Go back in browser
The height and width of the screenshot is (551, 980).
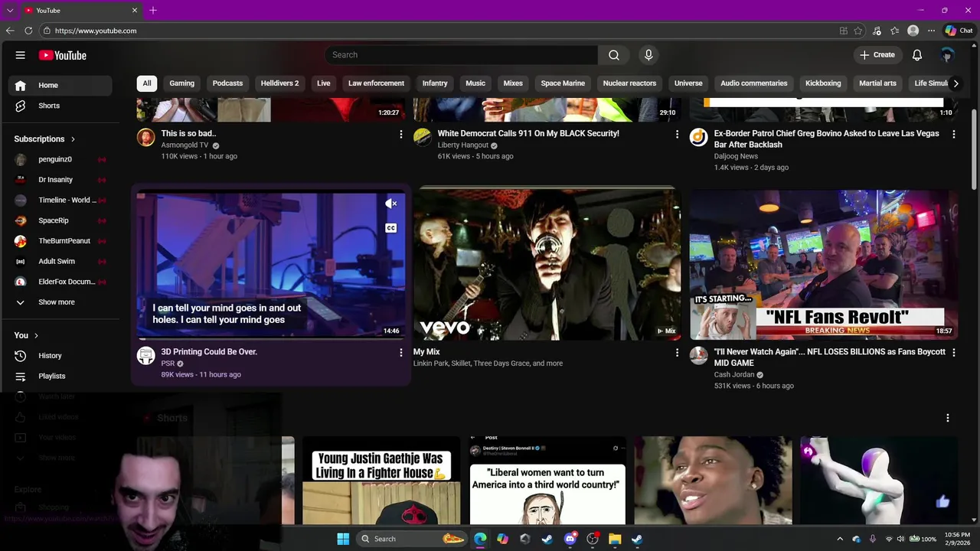(x=10, y=31)
